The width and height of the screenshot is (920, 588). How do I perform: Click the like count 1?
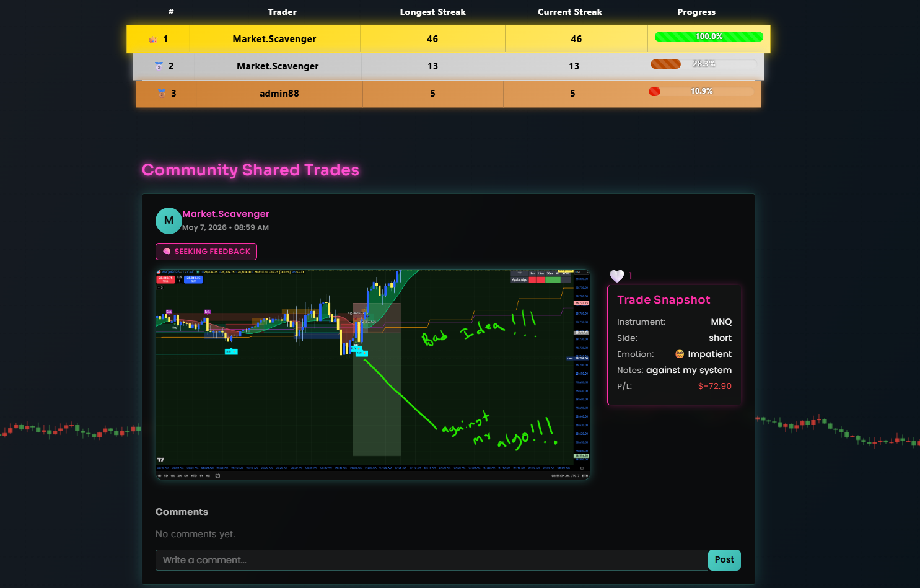630,276
